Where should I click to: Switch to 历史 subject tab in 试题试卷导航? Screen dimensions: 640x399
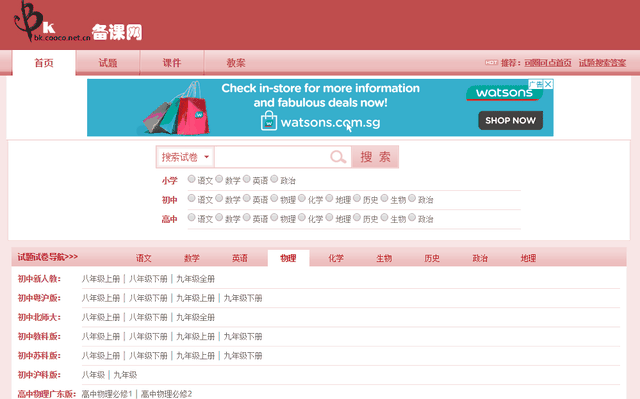click(432, 258)
